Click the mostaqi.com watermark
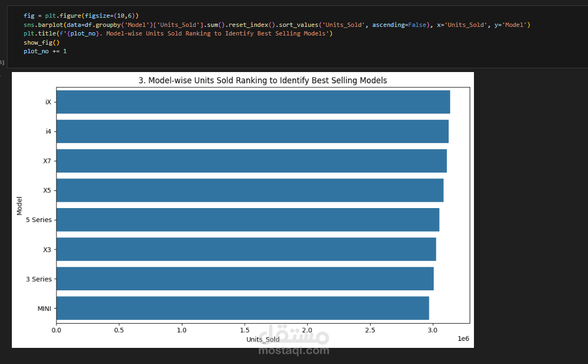The image size is (588, 364). (293, 351)
